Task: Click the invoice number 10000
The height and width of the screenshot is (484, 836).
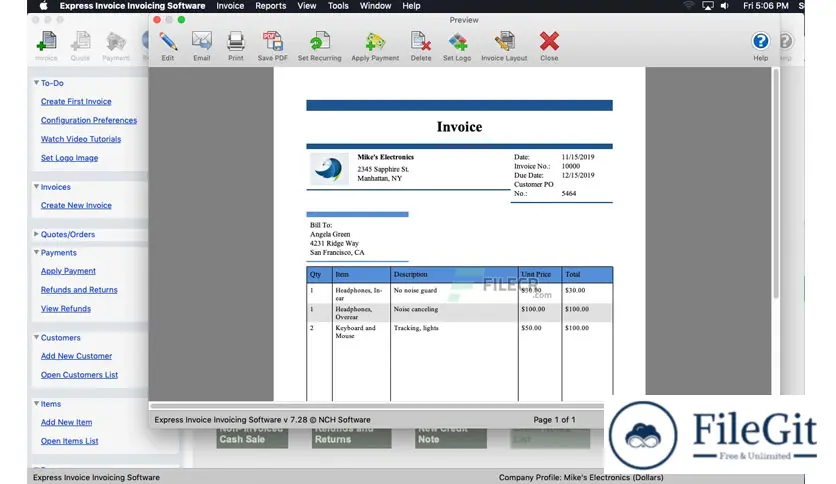Action: coord(570,166)
